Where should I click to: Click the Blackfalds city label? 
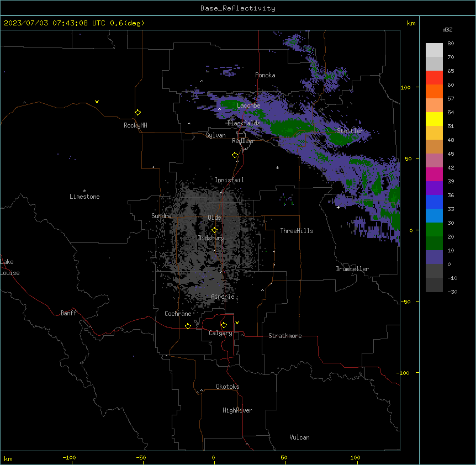point(244,123)
